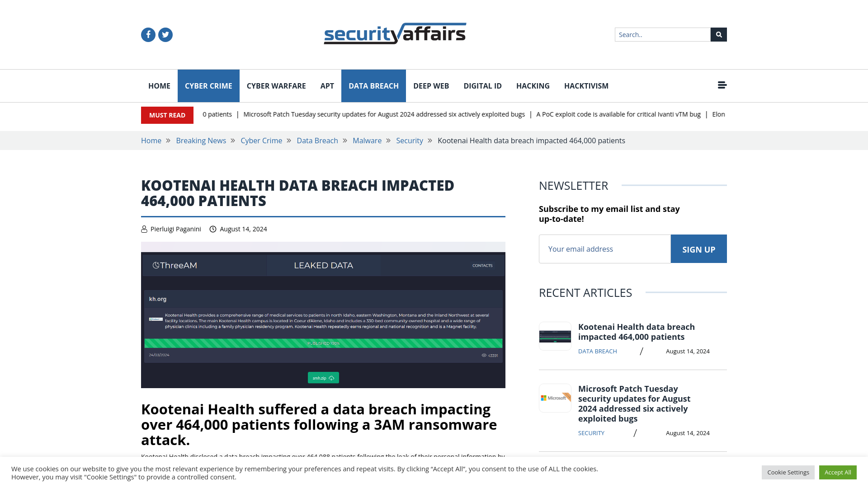868x488 pixels.
Task: Click the Malware breadcrumb link
Action: tap(367, 140)
